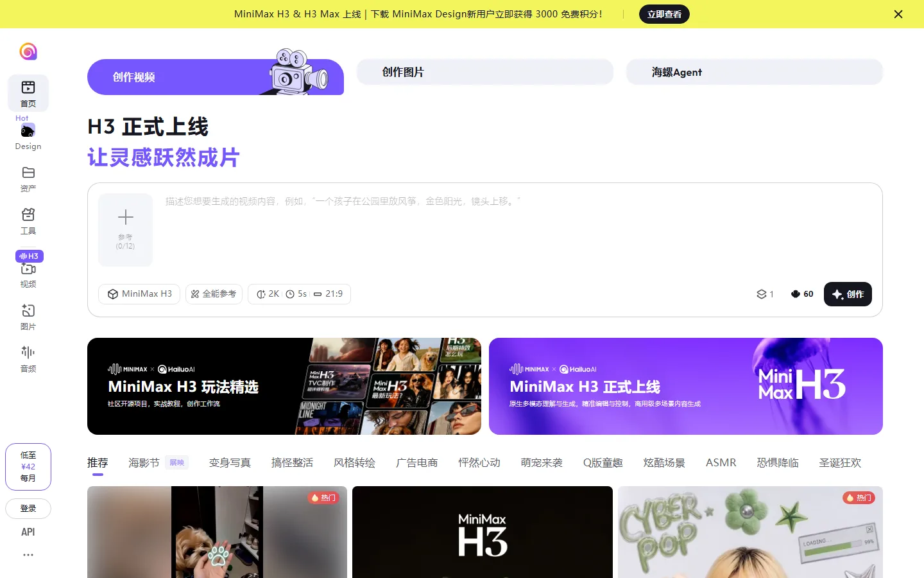The width and height of the screenshot is (924, 578).
Task: Open the 低至¥42每月 subscription offer
Action: coord(28,467)
